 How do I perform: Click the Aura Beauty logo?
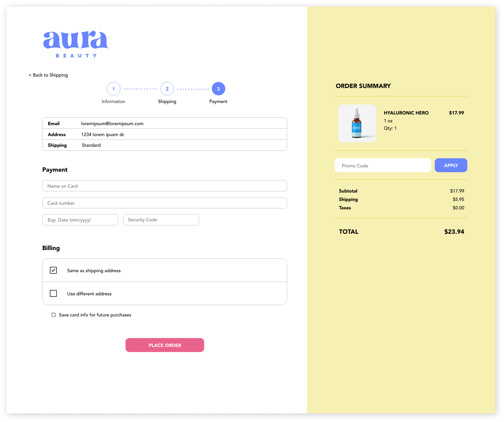pos(76,44)
